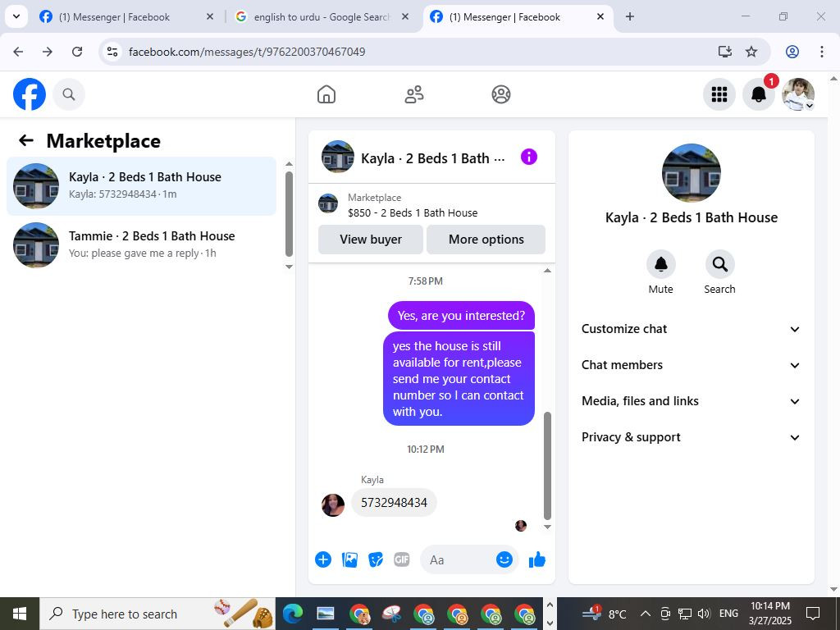Expand Privacy & support section

coord(691,437)
